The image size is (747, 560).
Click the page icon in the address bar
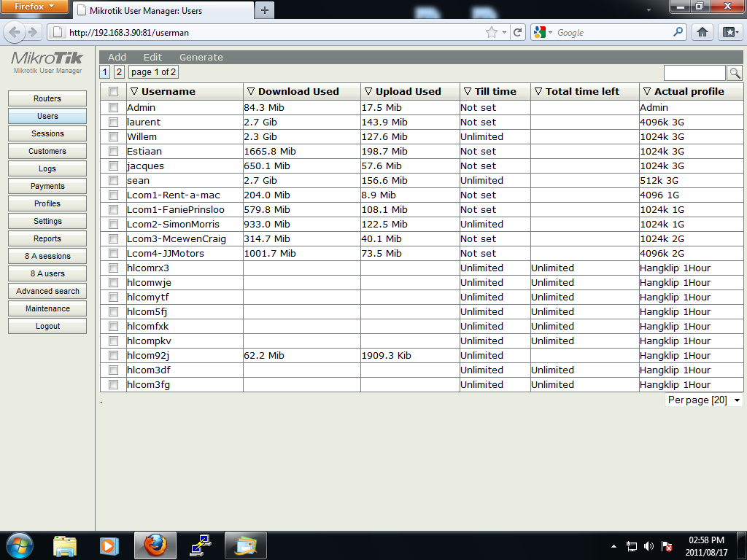pos(57,32)
